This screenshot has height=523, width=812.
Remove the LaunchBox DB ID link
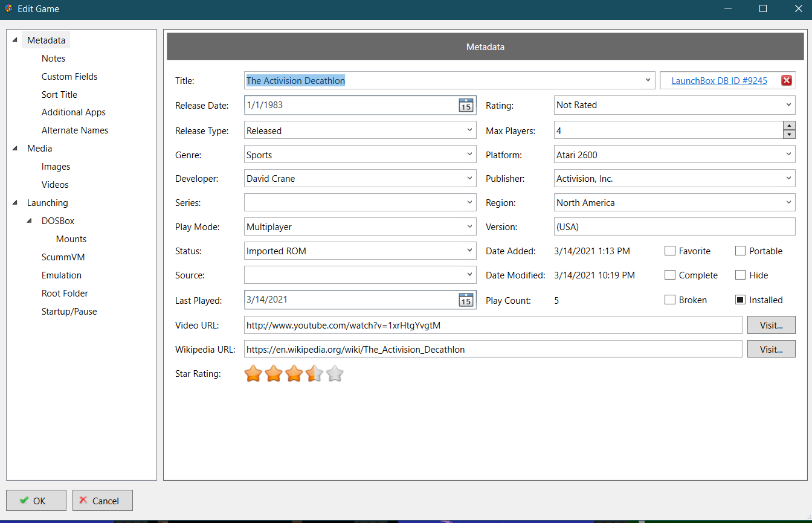[x=787, y=81]
